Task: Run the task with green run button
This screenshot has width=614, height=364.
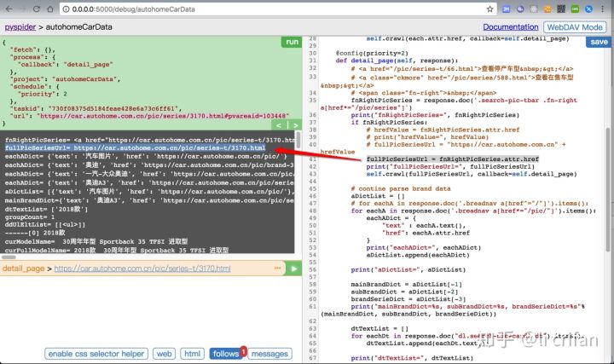Action: coord(292,42)
